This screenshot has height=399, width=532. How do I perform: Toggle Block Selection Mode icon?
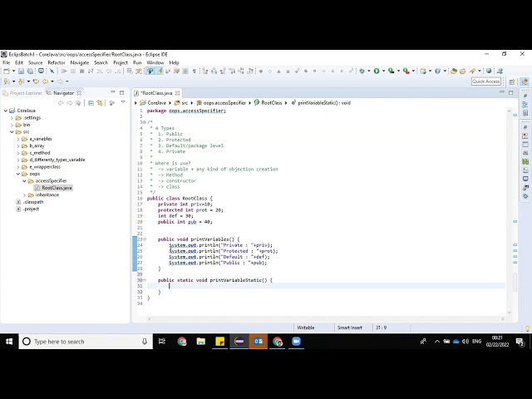click(185, 71)
